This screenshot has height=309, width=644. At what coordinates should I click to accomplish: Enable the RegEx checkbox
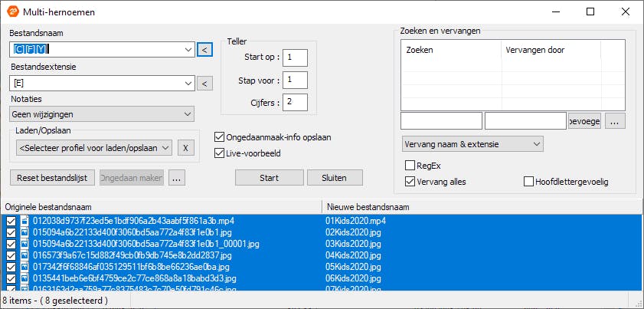point(410,165)
